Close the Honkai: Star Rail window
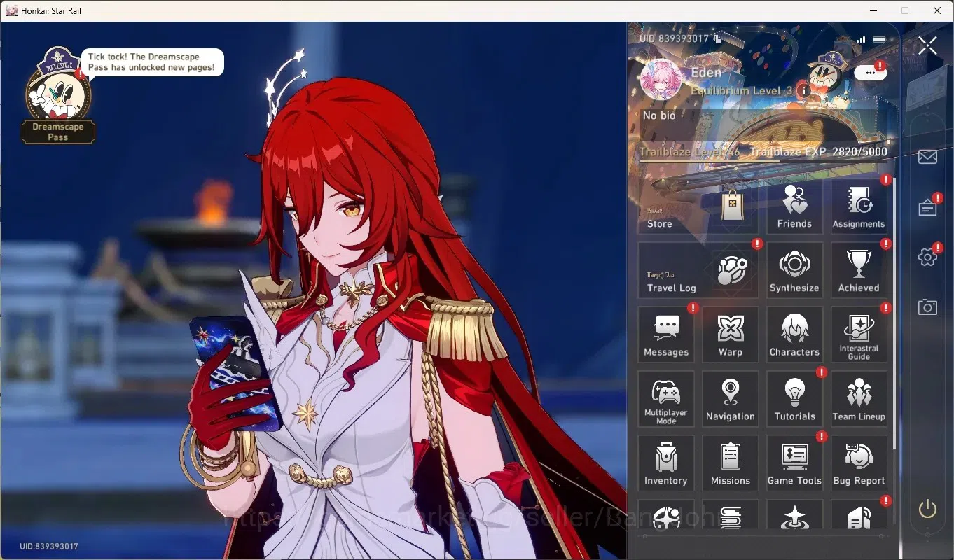The width and height of the screenshot is (954, 560). click(937, 10)
